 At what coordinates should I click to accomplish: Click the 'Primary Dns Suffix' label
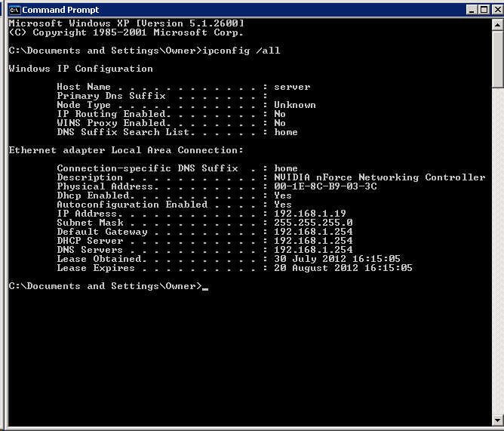tap(111, 96)
